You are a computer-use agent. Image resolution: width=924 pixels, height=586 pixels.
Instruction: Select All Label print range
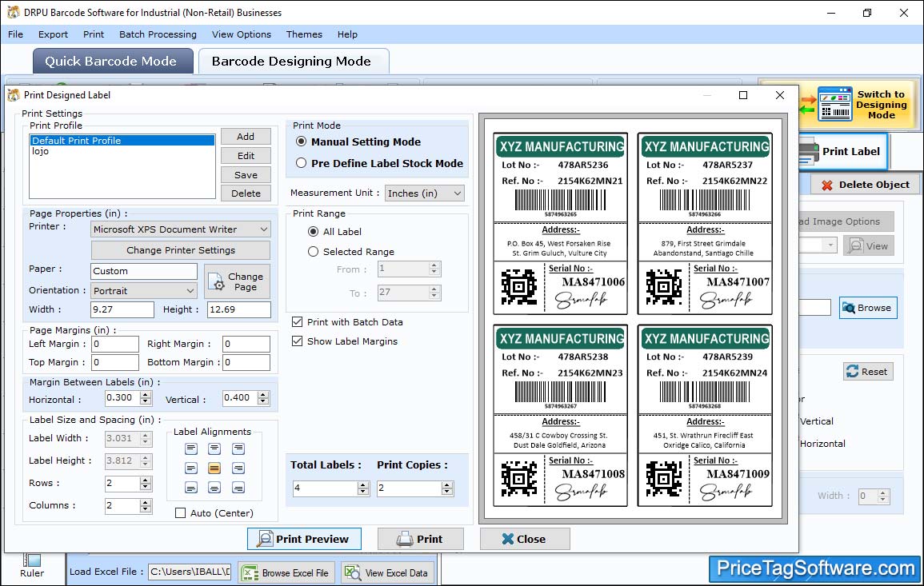[x=314, y=232]
